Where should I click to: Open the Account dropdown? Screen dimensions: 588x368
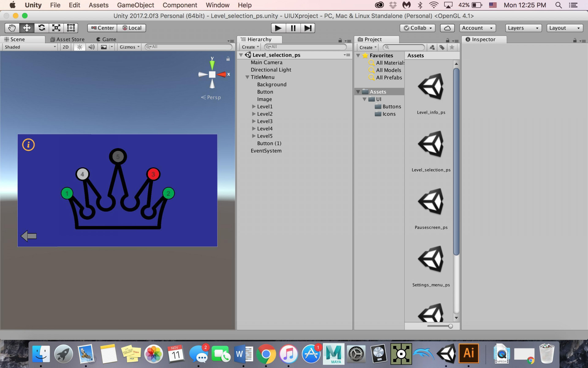coord(477,28)
